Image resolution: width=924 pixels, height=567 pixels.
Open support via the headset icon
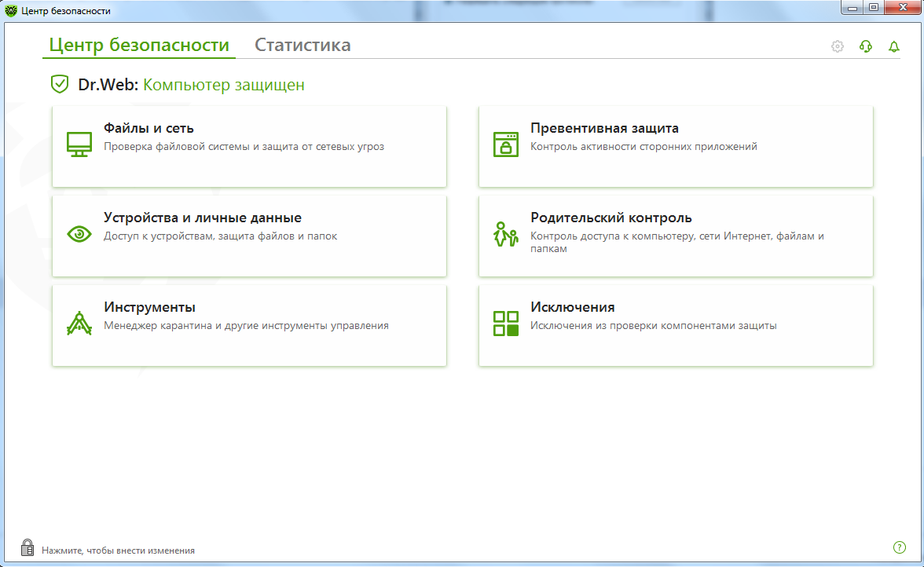click(x=866, y=46)
